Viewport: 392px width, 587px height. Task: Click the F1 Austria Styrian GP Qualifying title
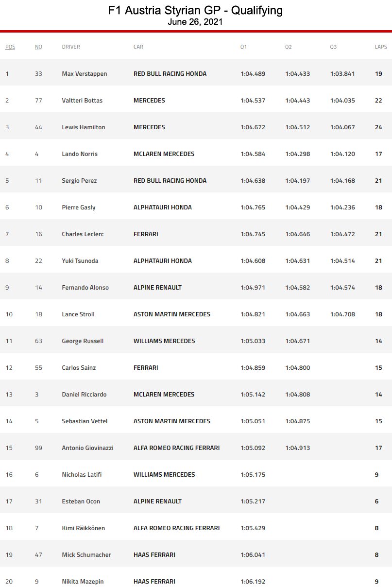click(195, 11)
